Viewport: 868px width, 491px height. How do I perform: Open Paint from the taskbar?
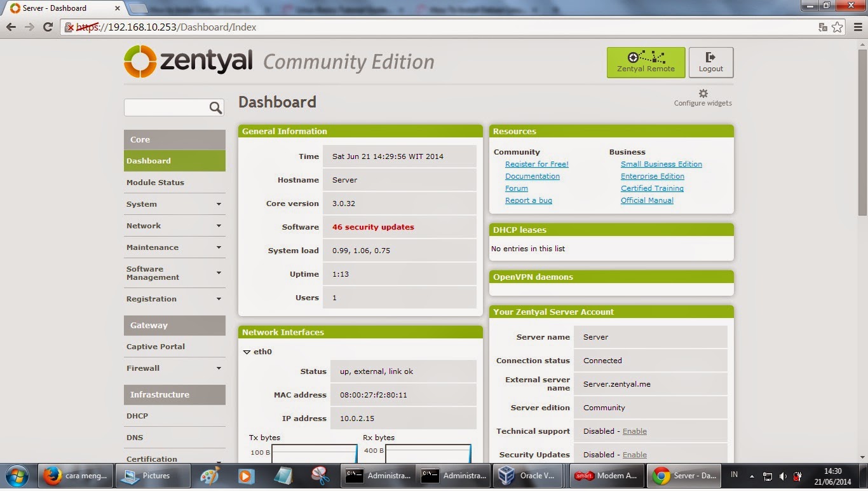coord(209,476)
